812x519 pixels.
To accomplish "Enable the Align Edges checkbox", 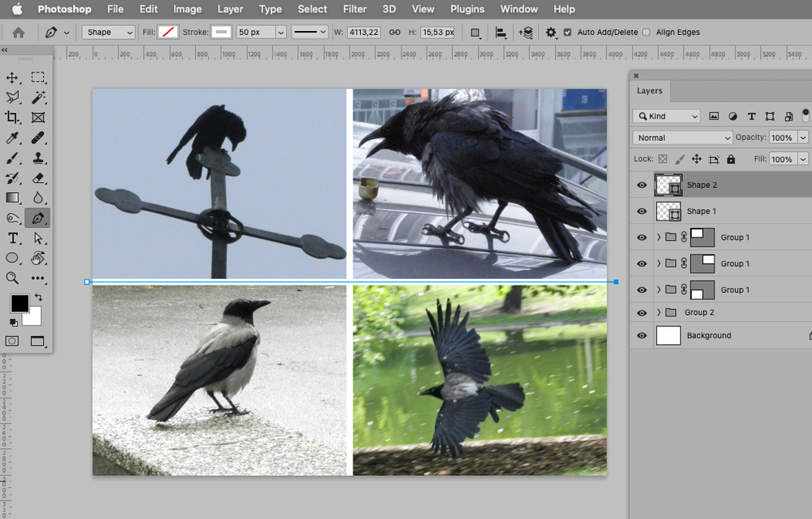I will [x=646, y=33].
